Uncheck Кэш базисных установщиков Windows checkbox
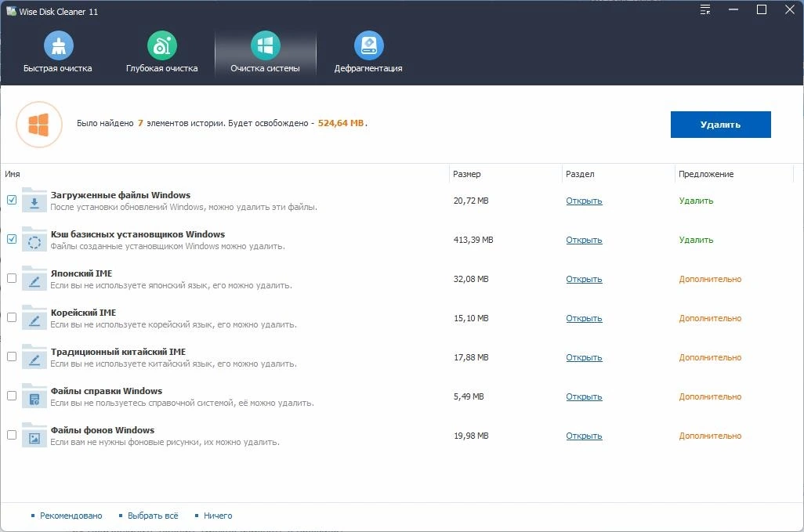 pos(12,239)
